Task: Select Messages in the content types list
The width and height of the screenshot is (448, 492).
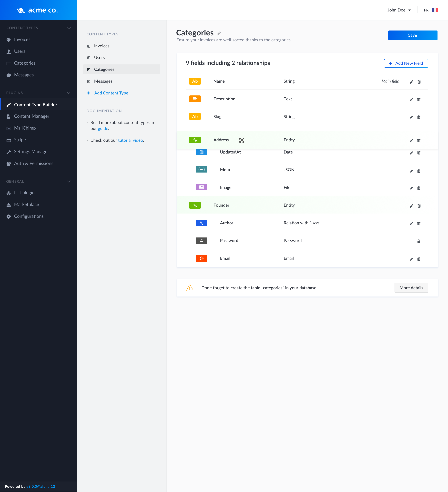Action: 103,81
